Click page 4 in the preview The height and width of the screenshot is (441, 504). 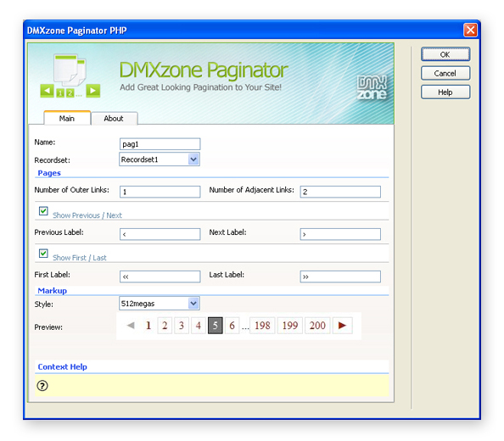(x=199, y=326)
